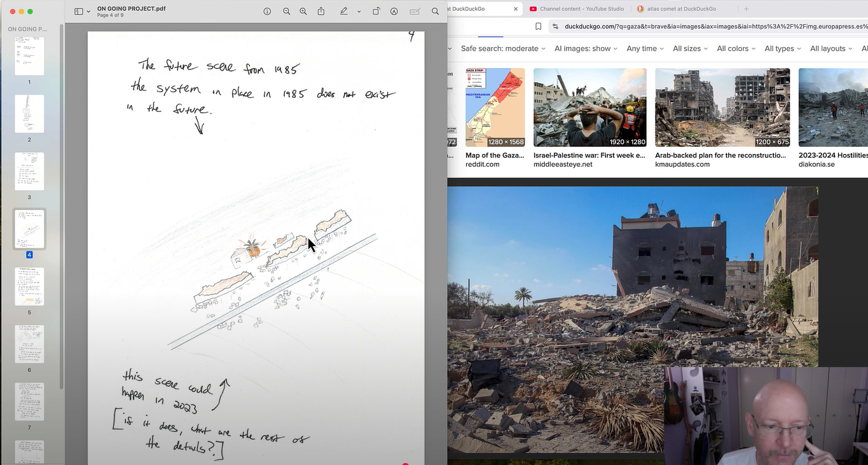
Task: Open search in Preview toolbar
Action: click(435, 11)
